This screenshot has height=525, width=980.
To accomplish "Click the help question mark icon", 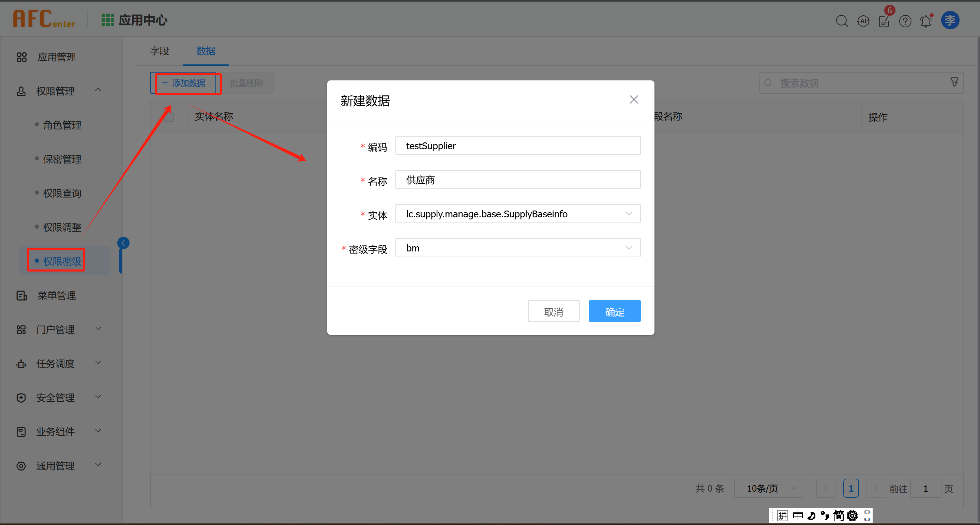I will (905, 21).
